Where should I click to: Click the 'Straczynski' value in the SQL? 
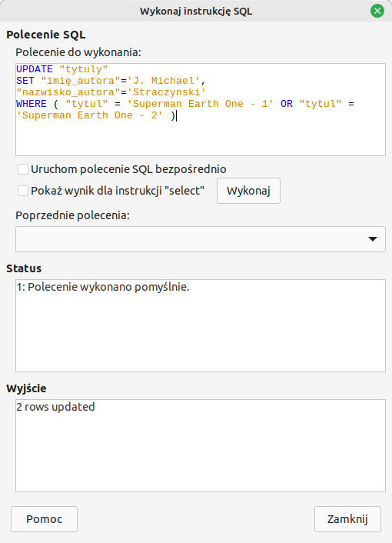(x=167, y=92)
